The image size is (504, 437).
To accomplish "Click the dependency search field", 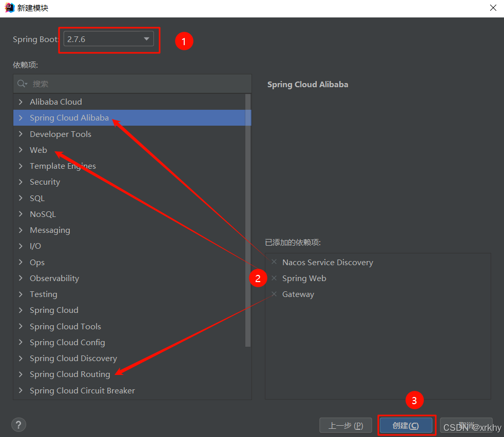I will [132, 84].
